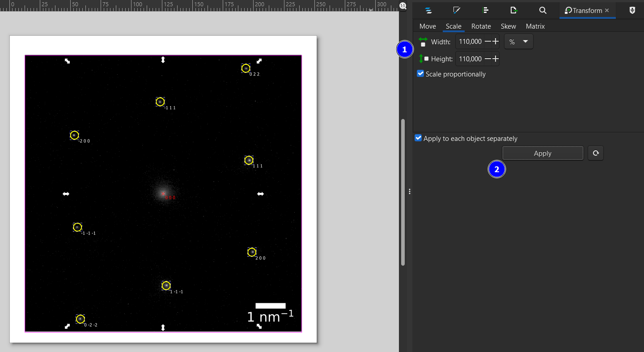
Task: Switch to the Matrix tab
Action: click(x=535, y=26)
